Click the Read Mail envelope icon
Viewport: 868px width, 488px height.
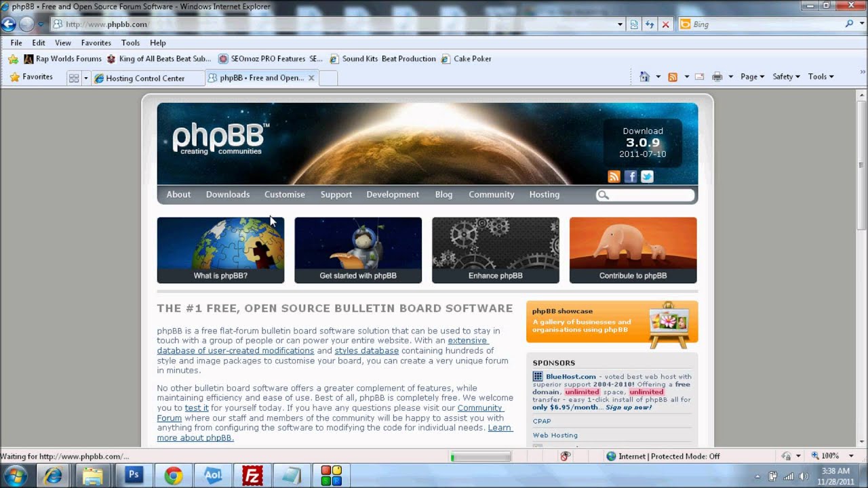point(700,77)
